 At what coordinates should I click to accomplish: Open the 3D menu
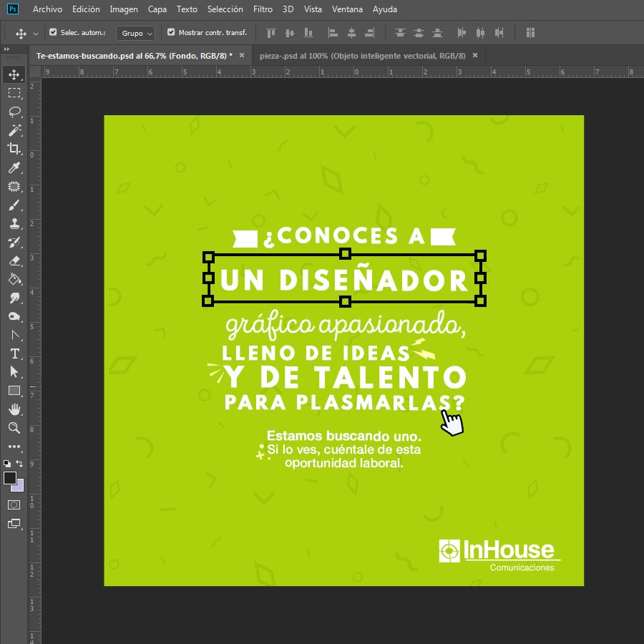288,9
